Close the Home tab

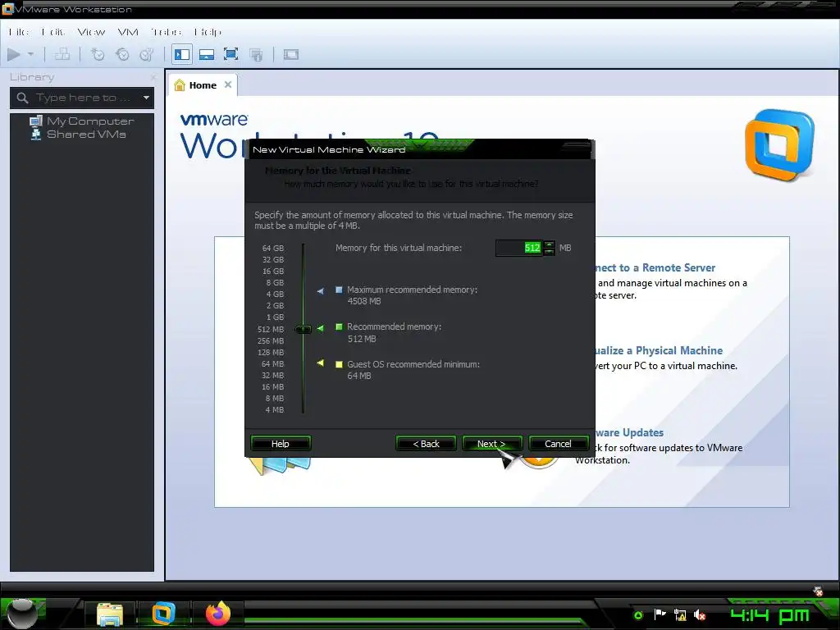coord(228,84)
